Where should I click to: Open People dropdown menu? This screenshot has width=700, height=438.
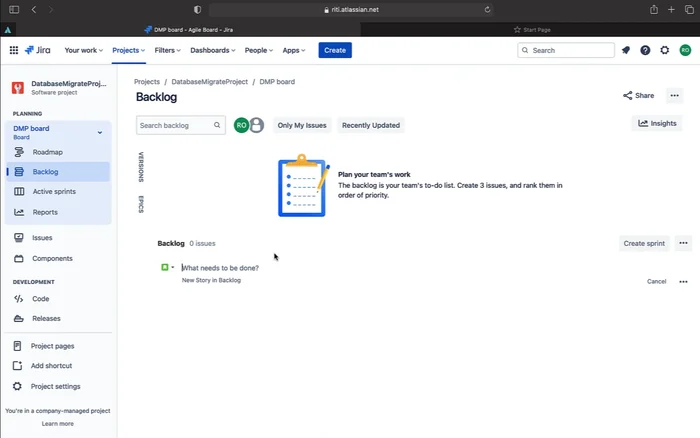tap(258, 50)
